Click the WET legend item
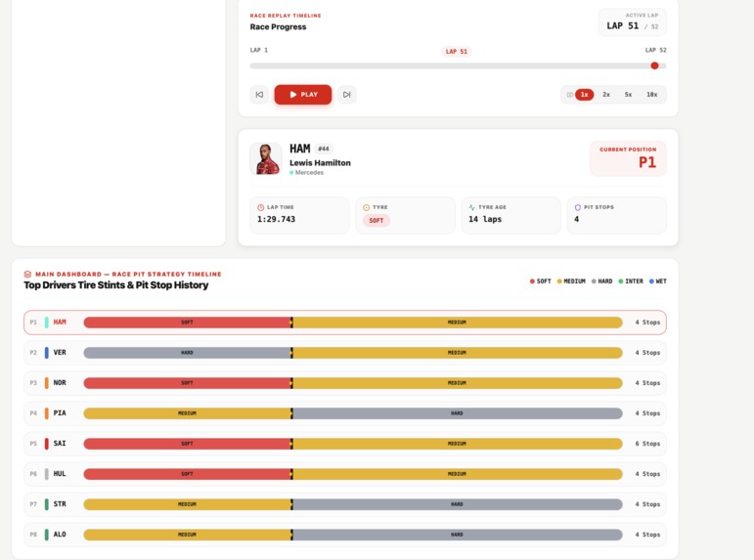This screenshot has height=560, width=754. [x=658, y=281]
